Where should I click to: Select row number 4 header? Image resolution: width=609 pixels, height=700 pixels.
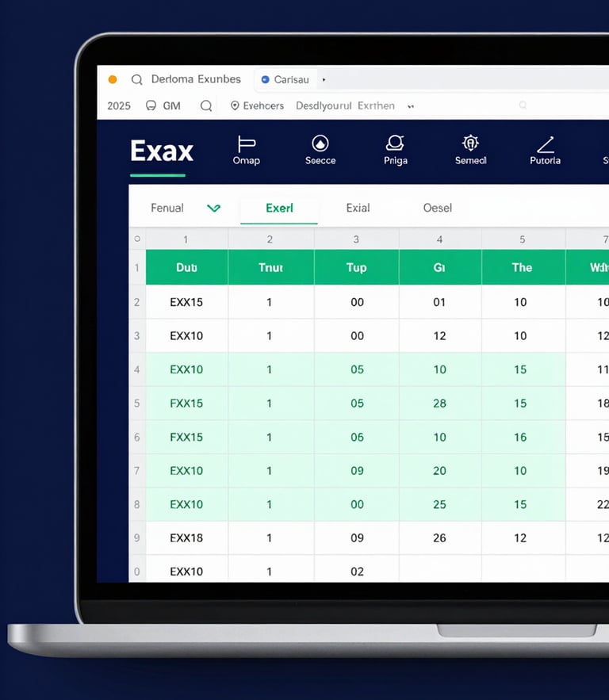pos(137,369)
